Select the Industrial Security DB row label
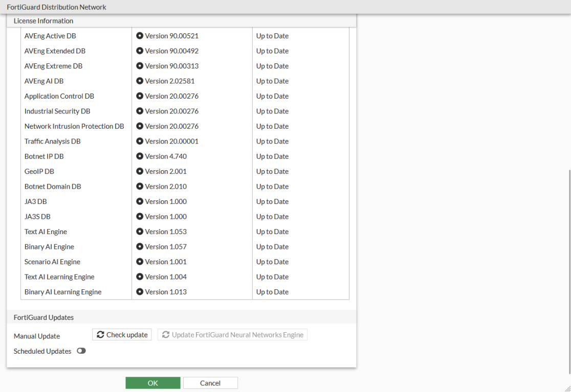The image size is (571, 392). pos(57,111)
